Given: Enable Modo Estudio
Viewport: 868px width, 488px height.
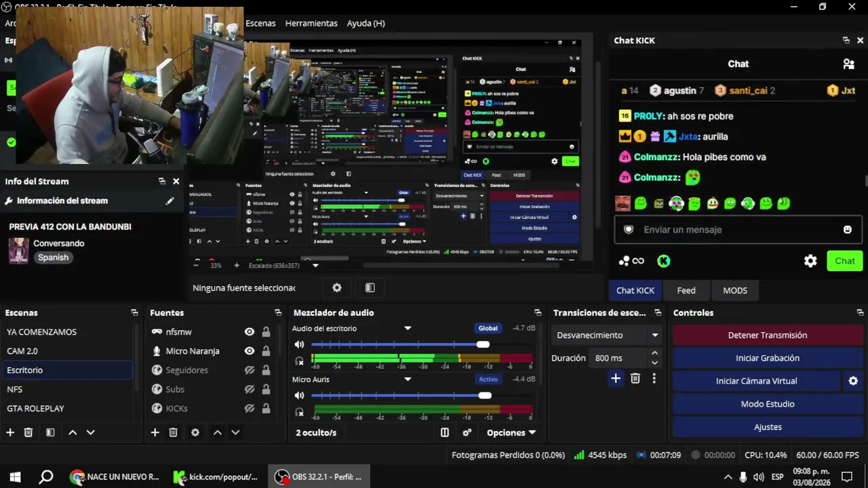Looking at the screenshot, I should coord(768,404).
